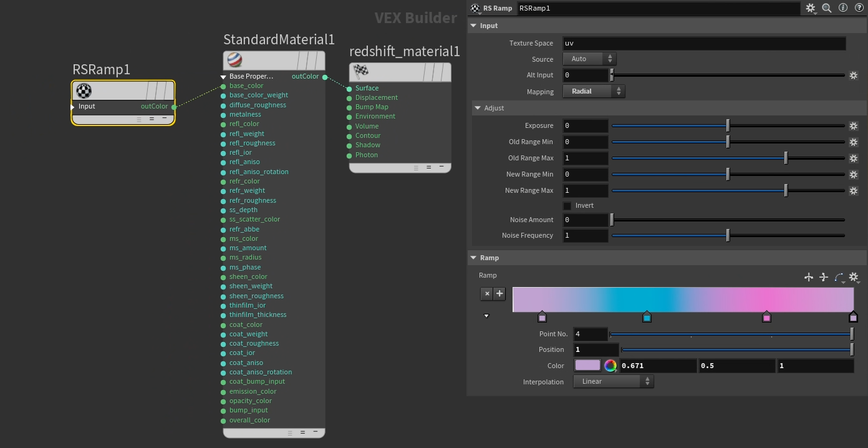Image resolution: width=868 pixels, height=448 pixels.
Task: Click the Texture Space input field
Action: [x=703, y=43]
